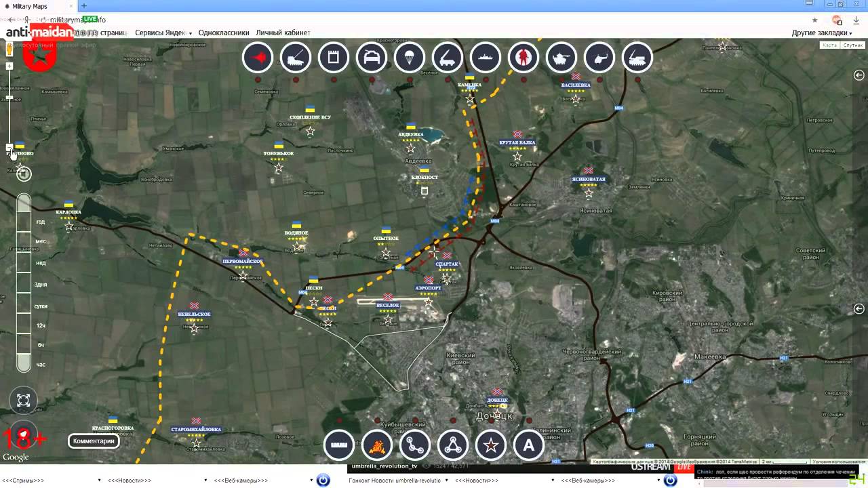This screenshot has height=488, width=868.
Task: Select the fighter jet aircraft layer icon
Action: [x=258, y=58]
